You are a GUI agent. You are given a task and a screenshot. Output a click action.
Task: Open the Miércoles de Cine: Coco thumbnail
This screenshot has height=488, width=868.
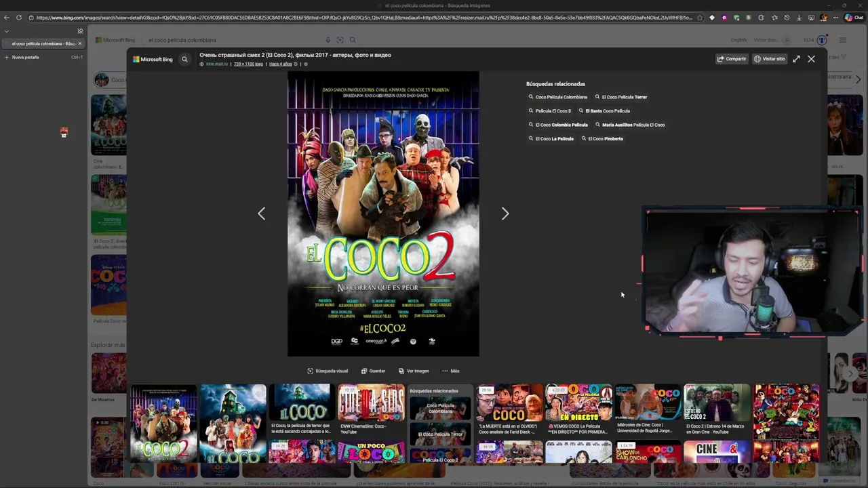(648, 403)
